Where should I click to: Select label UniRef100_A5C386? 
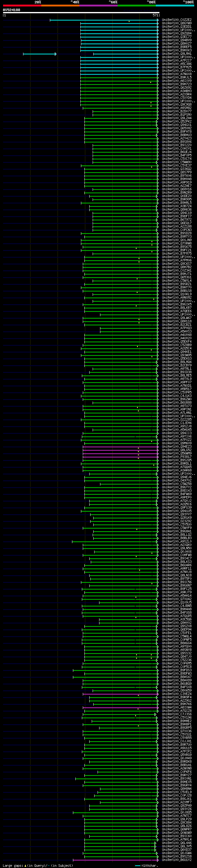[176, 64]
